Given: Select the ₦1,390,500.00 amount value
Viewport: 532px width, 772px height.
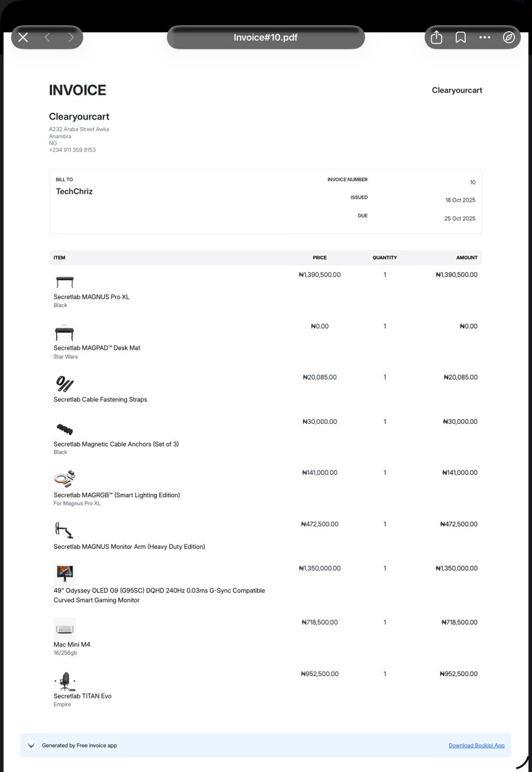Looking at the screenshot, I should pyautogui.click(x=457, y=275).
